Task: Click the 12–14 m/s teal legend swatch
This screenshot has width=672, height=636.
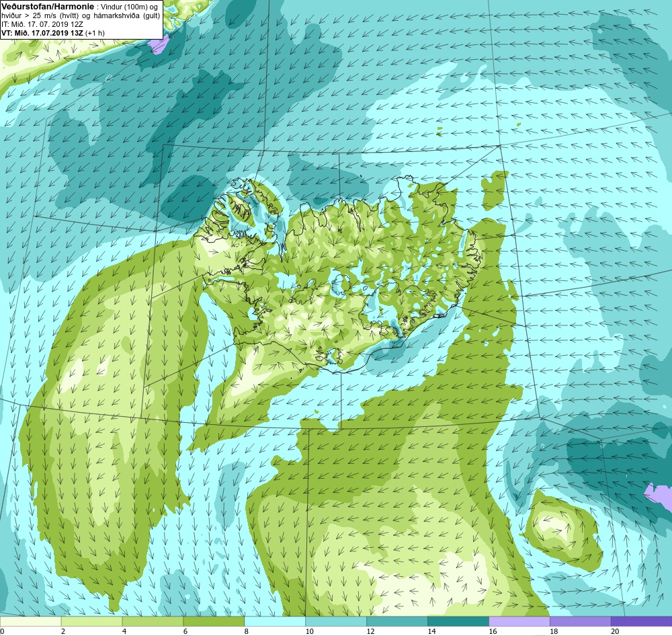Action: [x=397, y=621]
